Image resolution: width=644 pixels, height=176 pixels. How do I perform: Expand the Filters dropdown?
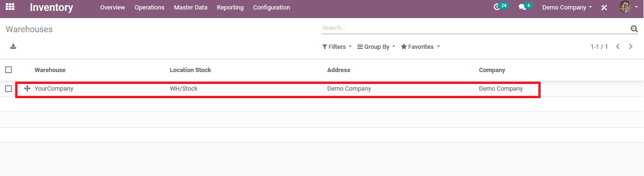pyautogui.click(x=337, y=47)
